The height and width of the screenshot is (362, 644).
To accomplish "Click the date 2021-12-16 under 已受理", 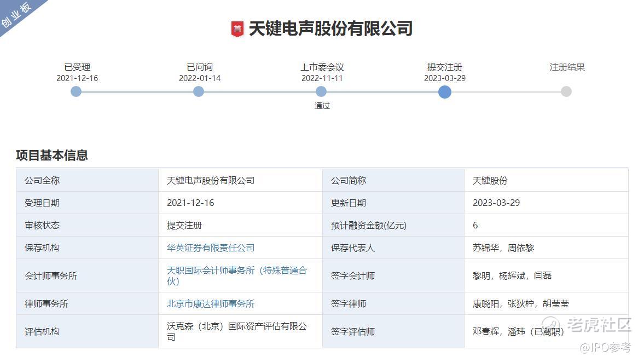I will click(x=77, y=78).
